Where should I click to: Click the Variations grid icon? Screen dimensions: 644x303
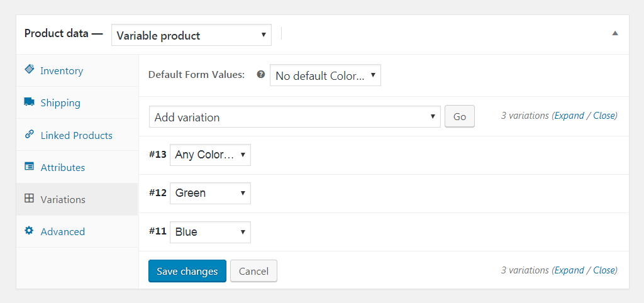29,199
